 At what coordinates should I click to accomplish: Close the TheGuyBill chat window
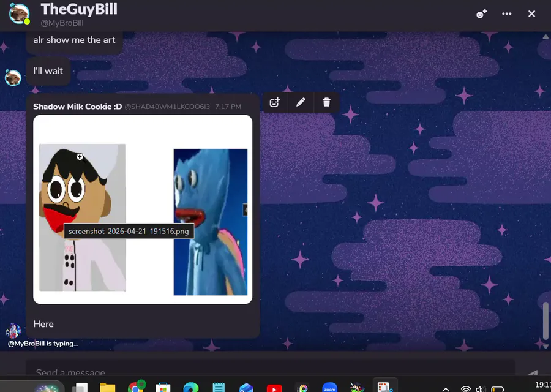click(531, 13)
